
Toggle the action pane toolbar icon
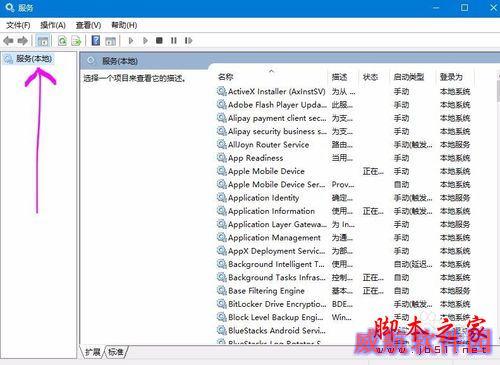[110, 41]
